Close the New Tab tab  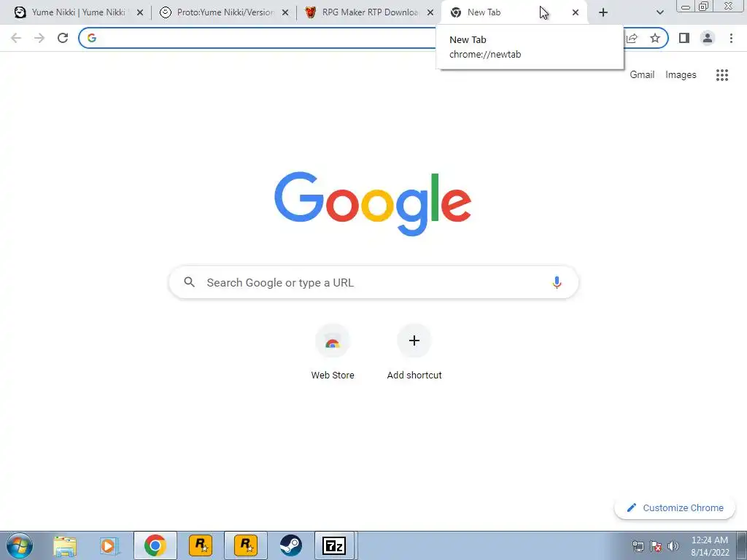(576, 13)
